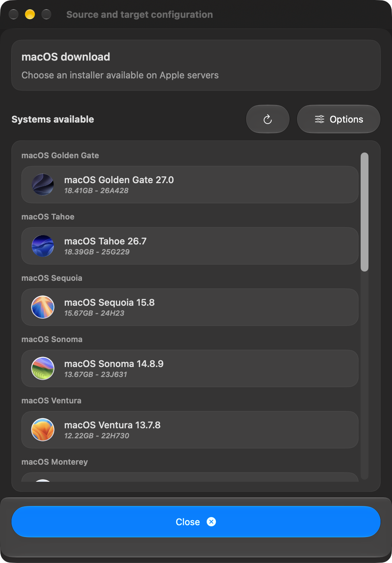
Task: Click the Systems available heading
Action: click(53, 119)
